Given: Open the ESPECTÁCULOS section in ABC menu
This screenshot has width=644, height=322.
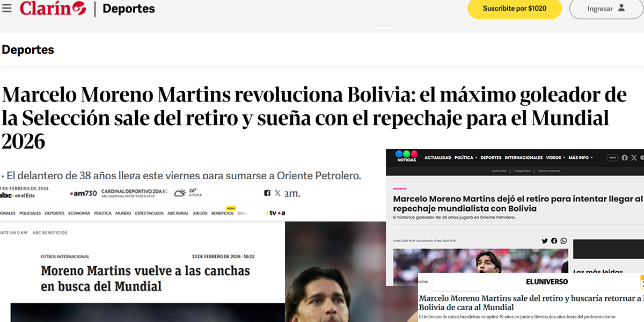Looking at the screenshot, I should click(x=149, y=213).
